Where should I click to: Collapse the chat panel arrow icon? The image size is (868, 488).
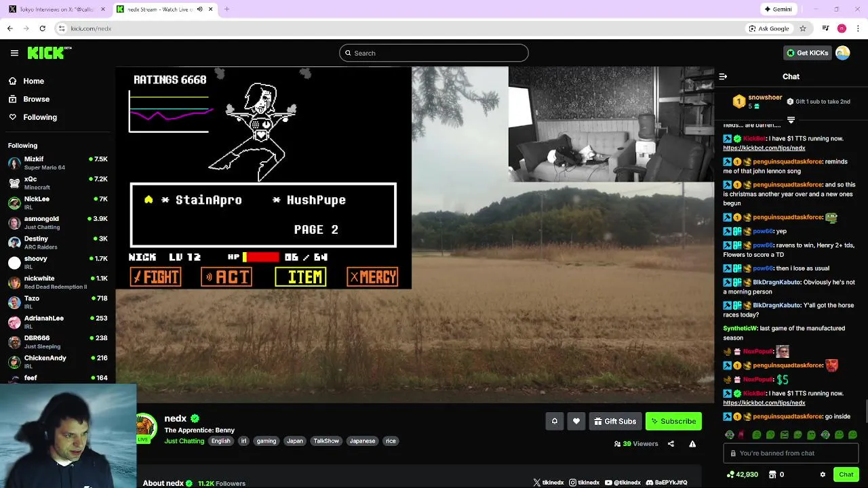point(723,77)
